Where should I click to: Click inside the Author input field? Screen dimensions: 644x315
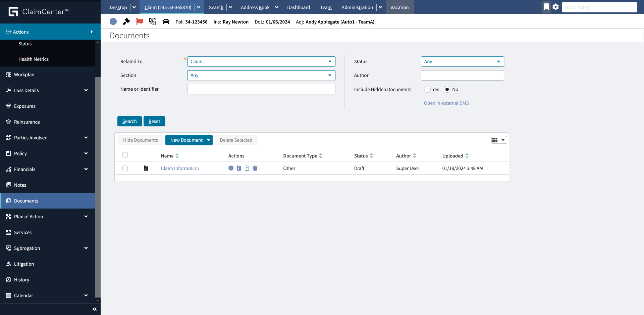[x=462, y=75]
